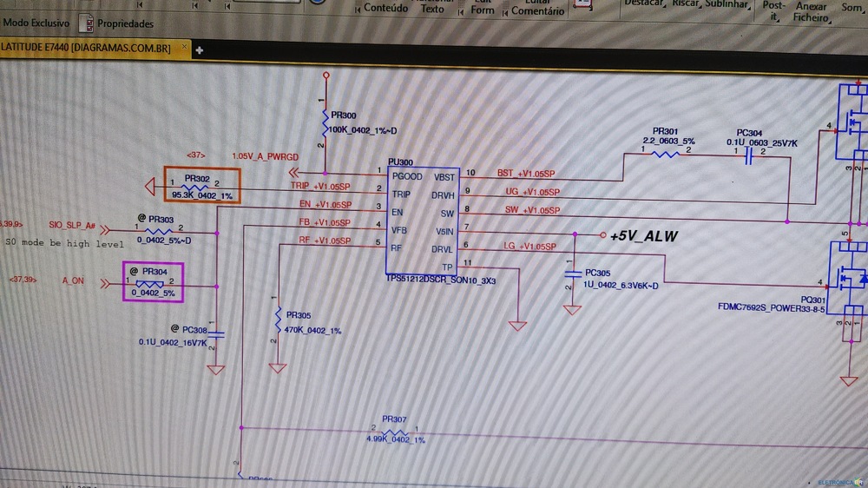Select the orange box around PR302
Image resolution: width=868 pixels, height=488 pixels.
click(x=203, y=186)
